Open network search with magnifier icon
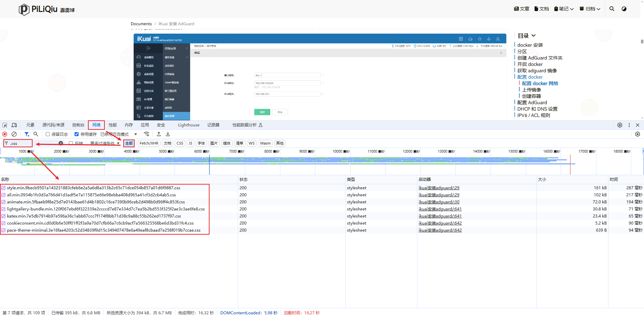Image resolution: width=644 pixels, height=317 pixels. [36, 134]
